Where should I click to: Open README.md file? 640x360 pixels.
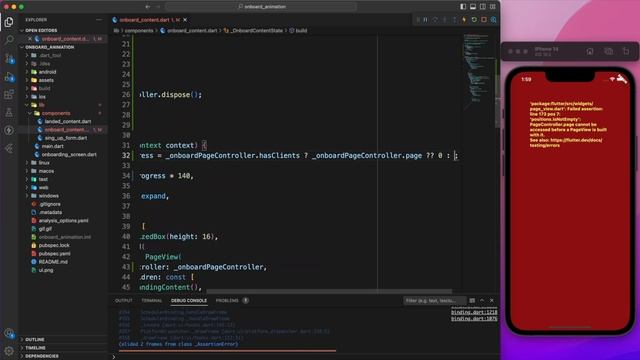pos(53,262)
